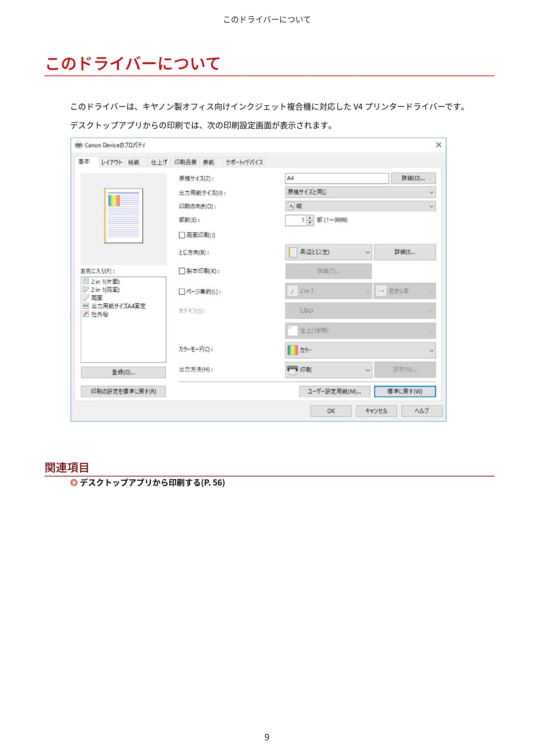This screenshot has width=534, height=756.
Task: Click the portrait orientation 'A' icon
Action: click(291, 206)
